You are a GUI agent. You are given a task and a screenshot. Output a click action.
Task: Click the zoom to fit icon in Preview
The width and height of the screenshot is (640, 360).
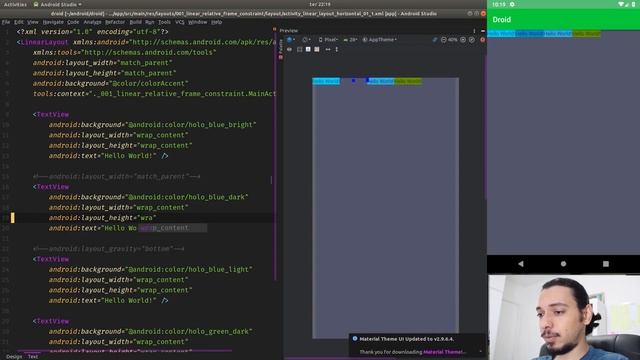(x=472, y=40)
